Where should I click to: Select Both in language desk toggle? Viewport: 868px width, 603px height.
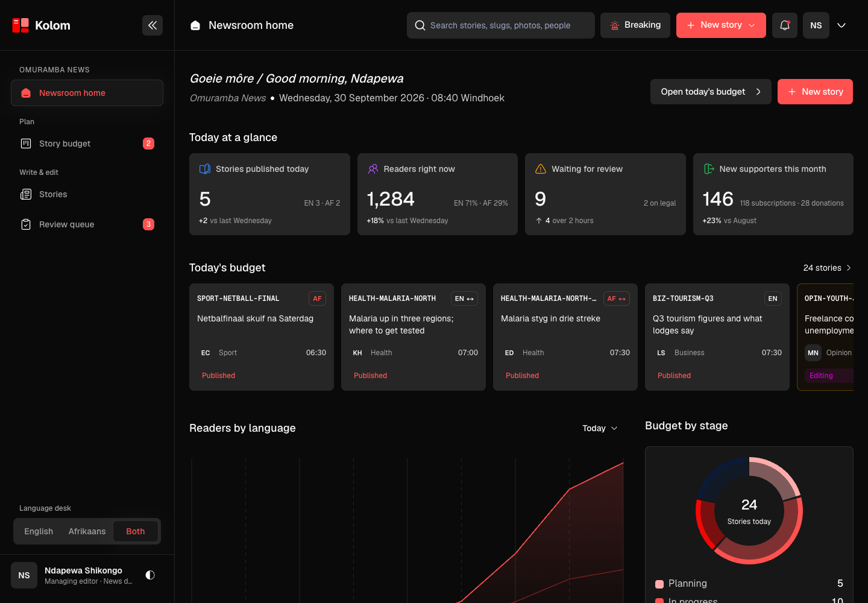coord(136,531)
